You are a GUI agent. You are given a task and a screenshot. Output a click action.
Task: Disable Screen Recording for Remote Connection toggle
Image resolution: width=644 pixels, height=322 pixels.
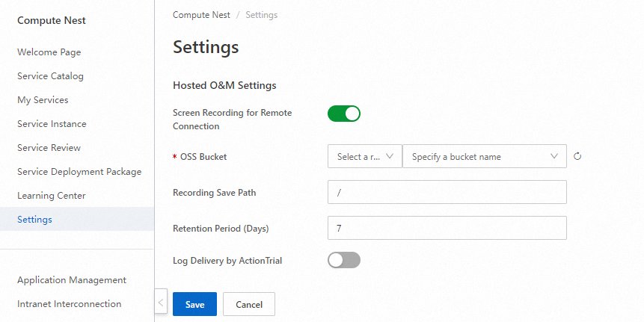click(x=344, y=114)
